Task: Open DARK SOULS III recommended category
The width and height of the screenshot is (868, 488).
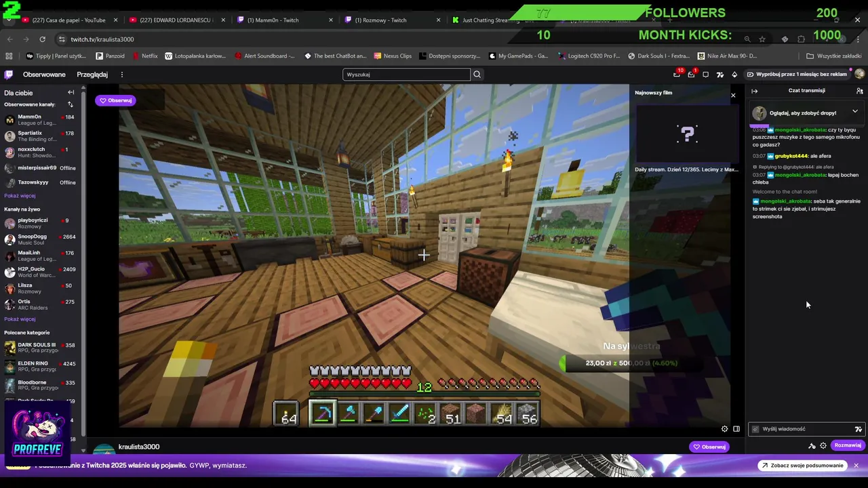Action: coord(39,348)
